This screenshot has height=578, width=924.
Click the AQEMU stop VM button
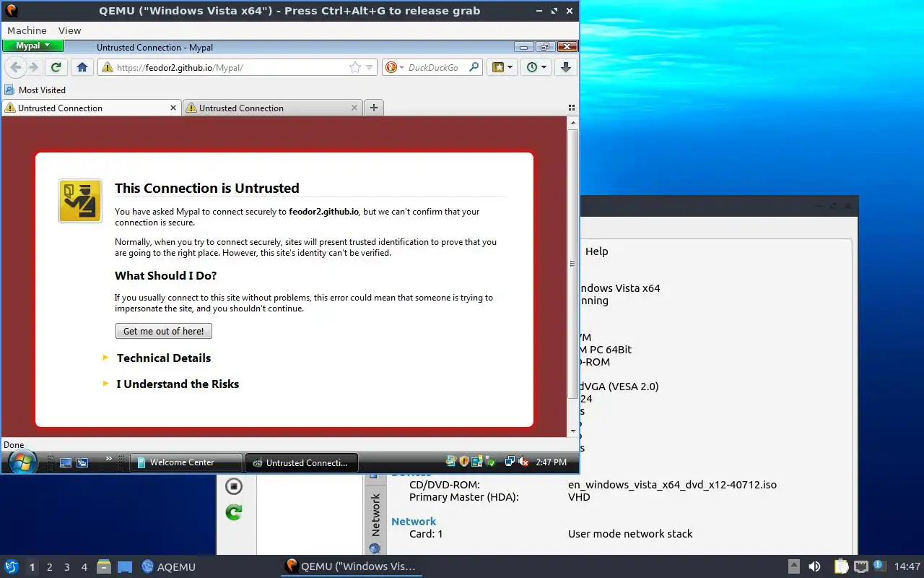click(x=233, y=486)
